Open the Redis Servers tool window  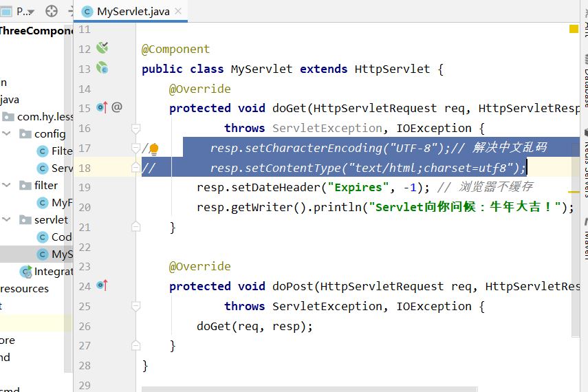pyautogui.click(x=585, y=163)
